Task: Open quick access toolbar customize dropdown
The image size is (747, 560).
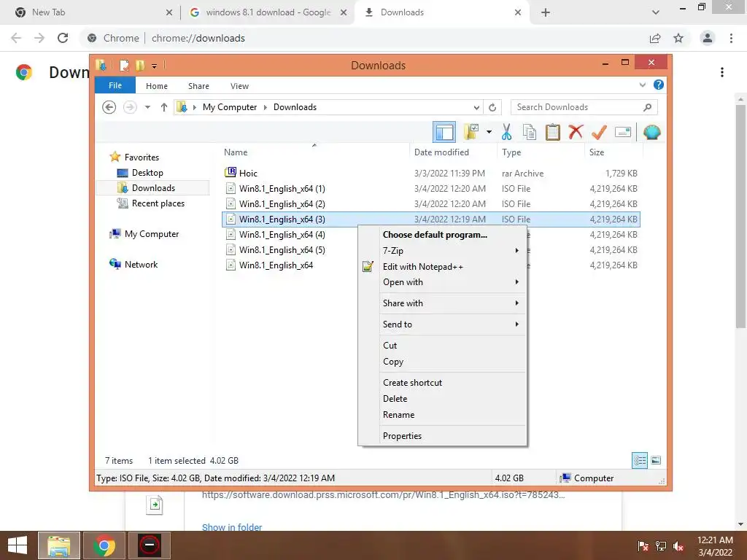Action: tap(155, 66)
